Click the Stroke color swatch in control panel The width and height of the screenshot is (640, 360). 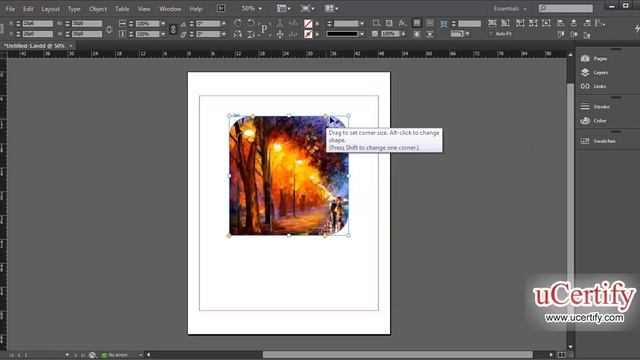[x=308, y=34]
